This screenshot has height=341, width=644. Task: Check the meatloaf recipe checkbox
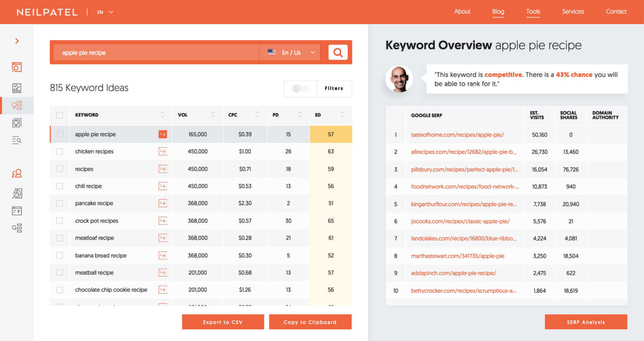point(60,238)
